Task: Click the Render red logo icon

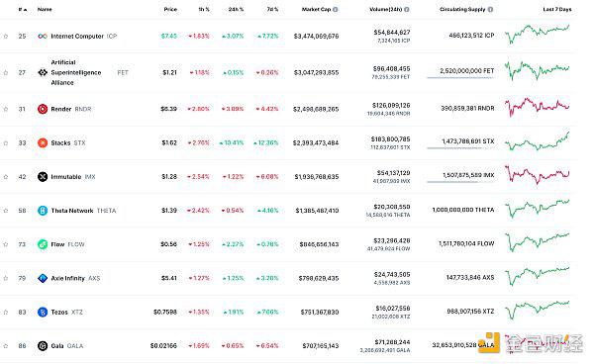Action: [43, 109]
